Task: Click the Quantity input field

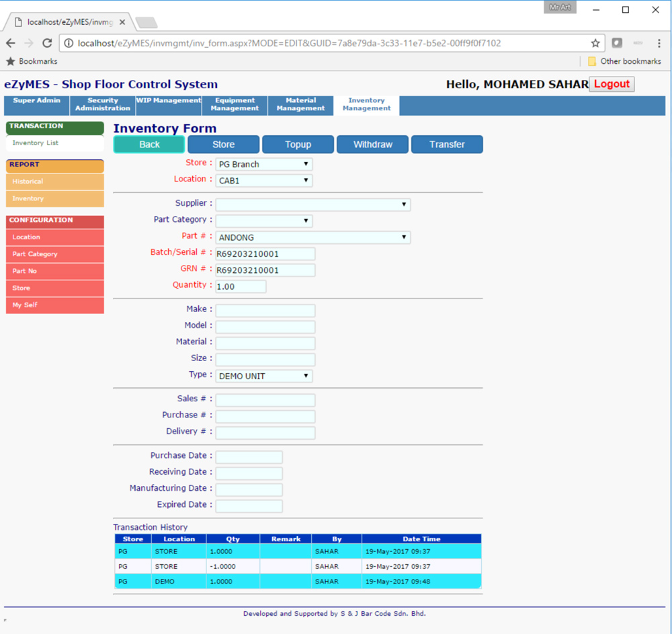Action: coord(241,286)
